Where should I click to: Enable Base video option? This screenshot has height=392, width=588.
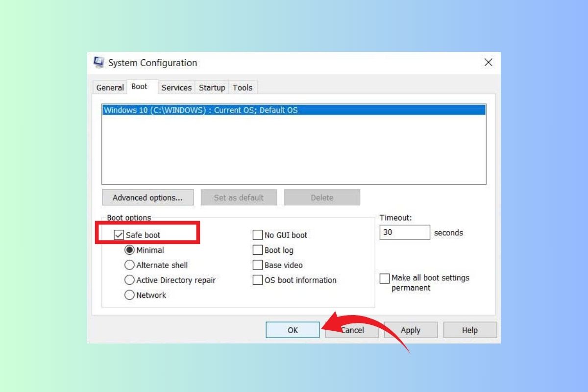258,265
